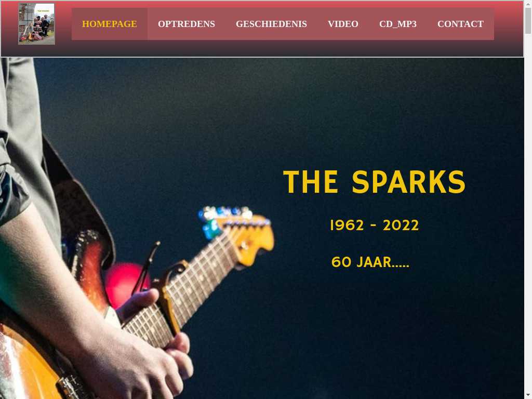Select the VIDEO navigation item
This screenshot has height=399, width=532.
click(343, 24)
